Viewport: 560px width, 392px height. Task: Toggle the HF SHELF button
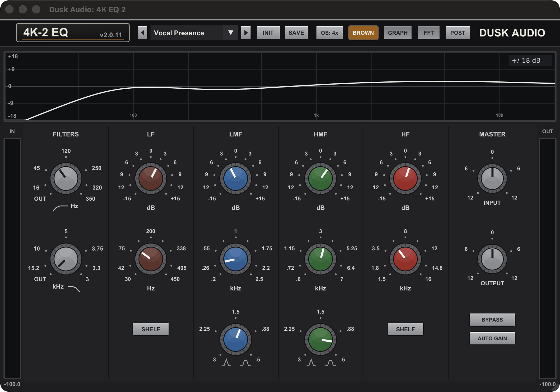tap(405, 329)
